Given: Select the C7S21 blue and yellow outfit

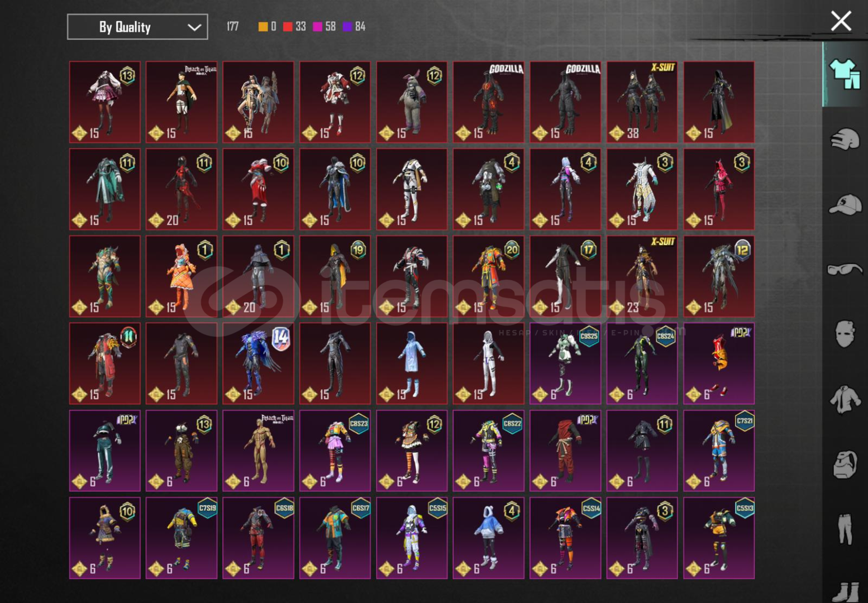Looking at the screenshot, I should [718, 451].
